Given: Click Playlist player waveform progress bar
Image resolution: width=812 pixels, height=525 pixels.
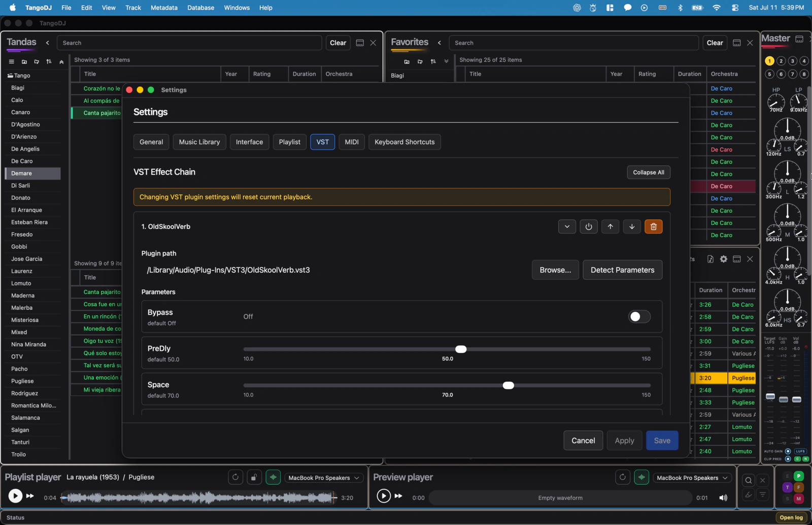Looking at the screenshot, I should 198,498.
